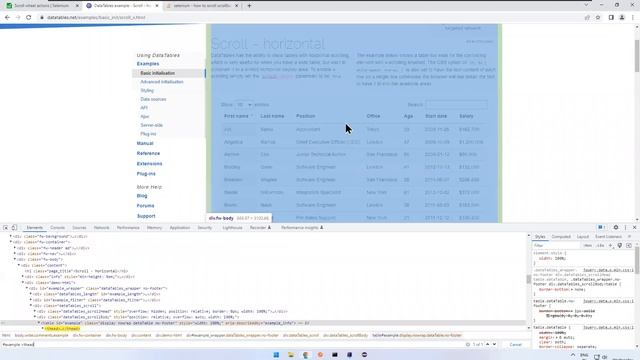Reload the page with the refresh icon
Viewport: 640px width, 360px height.
tap(29, 17)
